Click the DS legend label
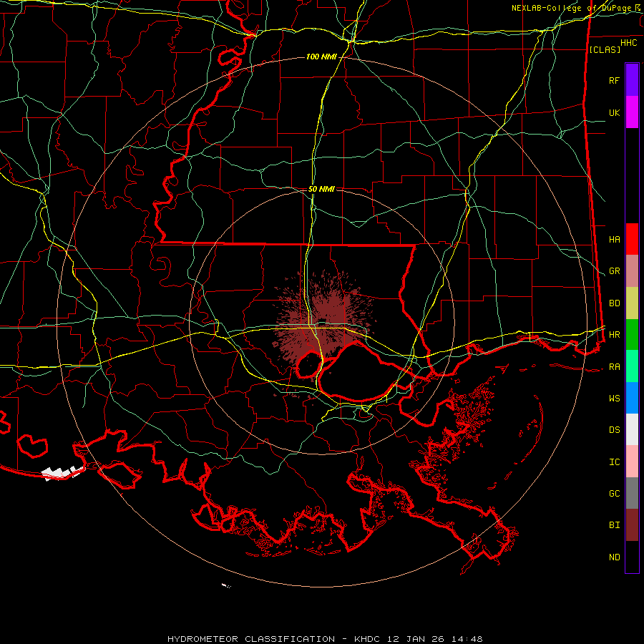The height and width of the screenshot is (644, 644). [x=614, y=430]
